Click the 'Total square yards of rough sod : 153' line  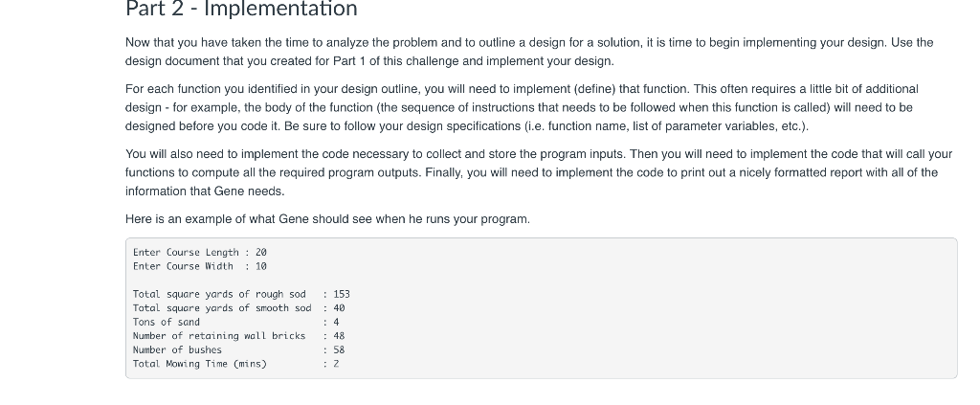tap(241, 294)
